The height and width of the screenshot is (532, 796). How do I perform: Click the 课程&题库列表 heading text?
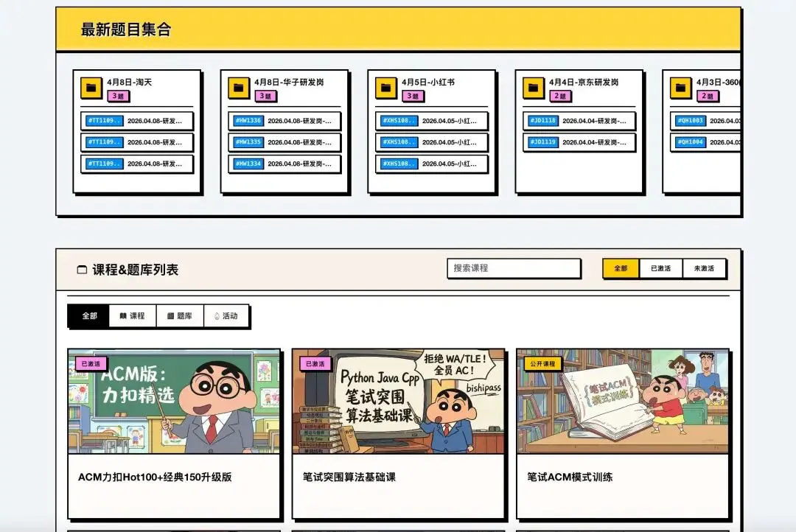[135, 270]
